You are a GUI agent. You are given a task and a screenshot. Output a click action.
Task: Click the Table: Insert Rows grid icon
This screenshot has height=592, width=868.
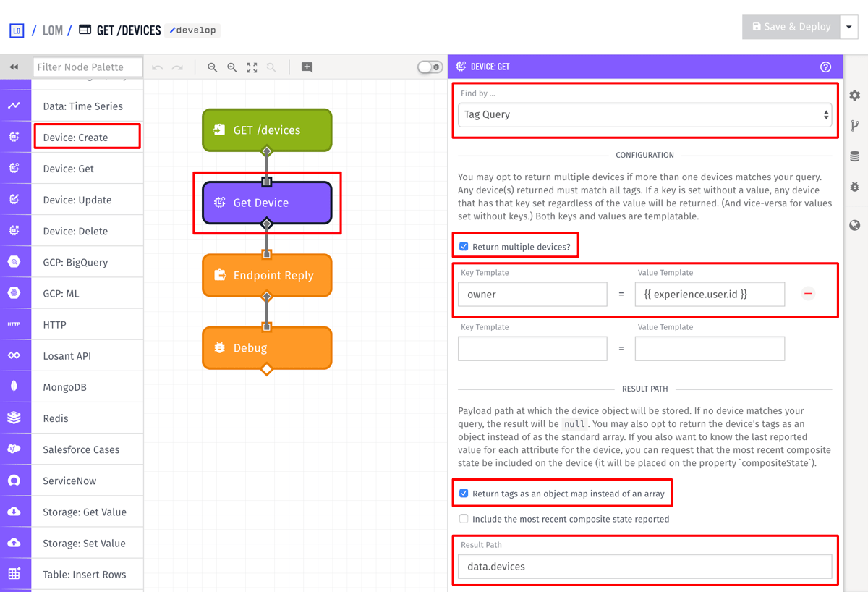point(14,574)
